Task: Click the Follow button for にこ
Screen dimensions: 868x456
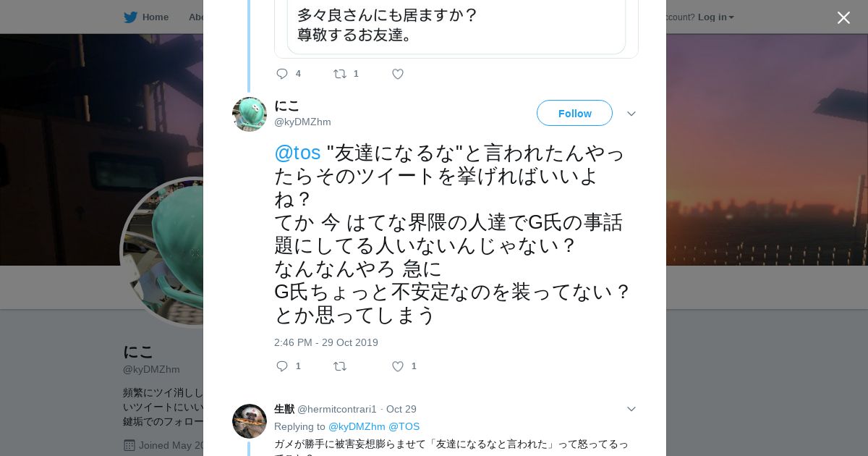Action: [574, 114]
